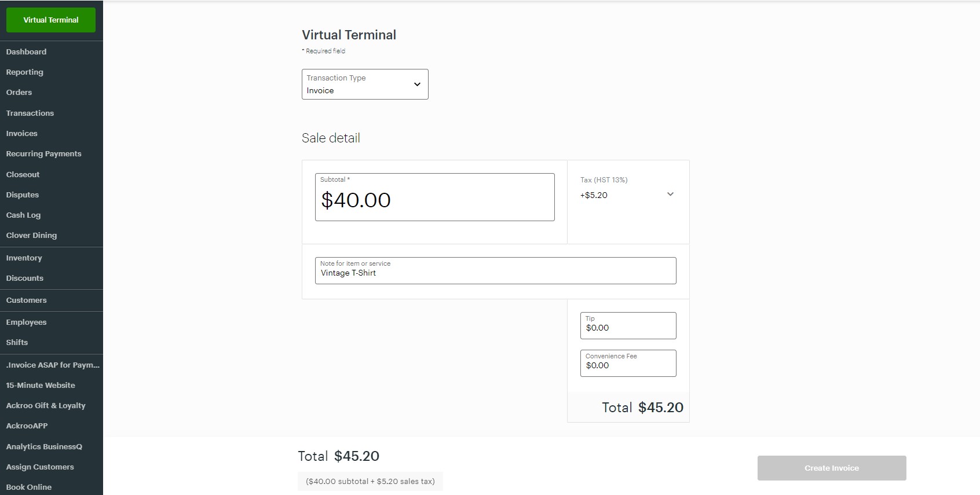Viewport: 980px width, 495px height.
Task: Open Recurring Payments
Action: [43, 153]
